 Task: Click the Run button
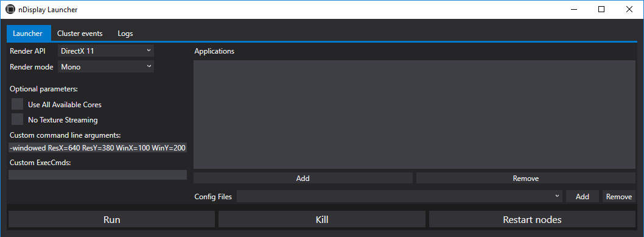point(112,219)
